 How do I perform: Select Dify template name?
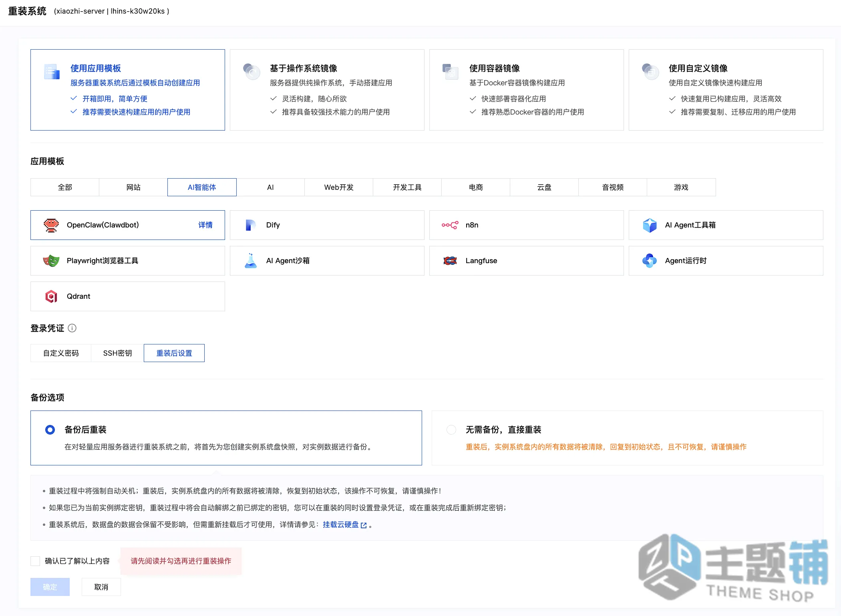click(273, 225)
